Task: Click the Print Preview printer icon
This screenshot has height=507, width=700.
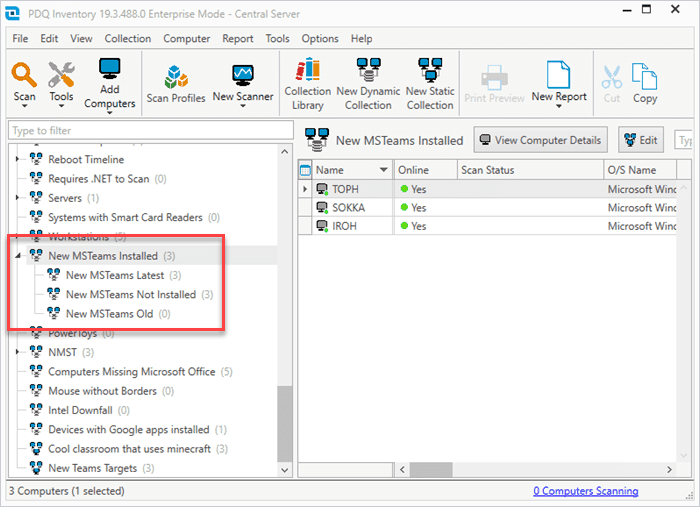Action: pos(494,77)
